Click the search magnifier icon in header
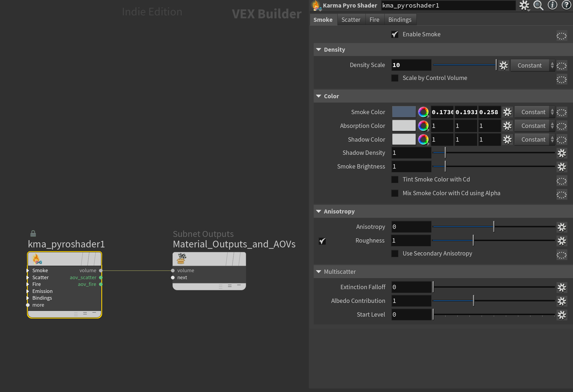Screen dimensions: 573x392 pos(538,5)
